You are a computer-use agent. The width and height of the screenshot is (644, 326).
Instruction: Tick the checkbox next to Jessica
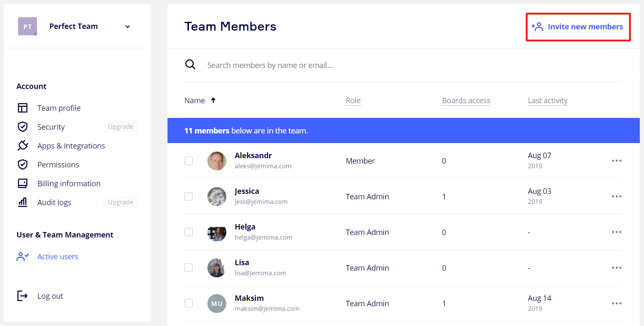tap(188, 196)
